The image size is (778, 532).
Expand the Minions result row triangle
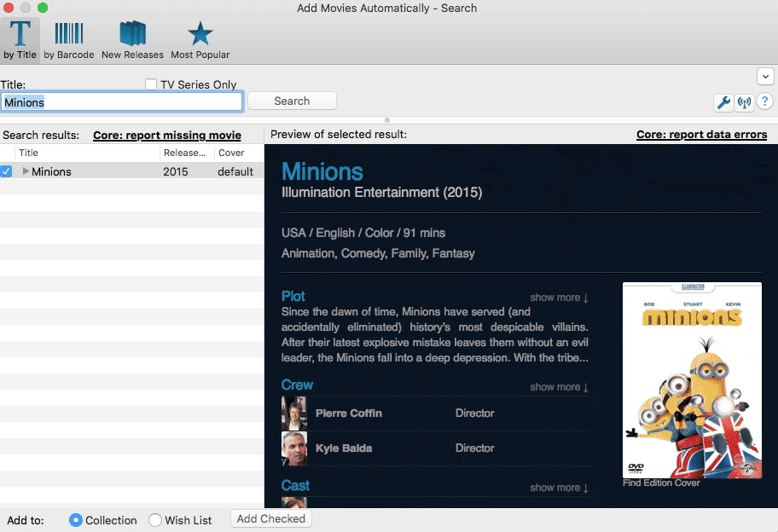(x=26, y=171)
